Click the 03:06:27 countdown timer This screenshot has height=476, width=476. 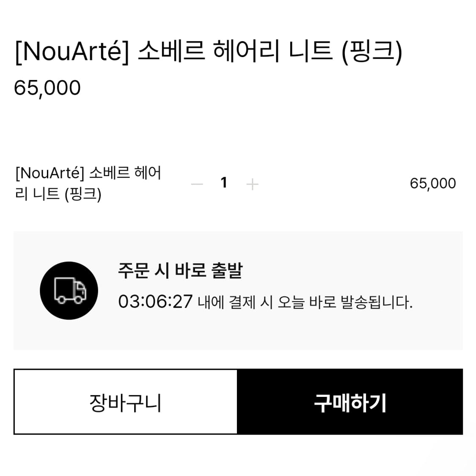(x=155, y=303)
